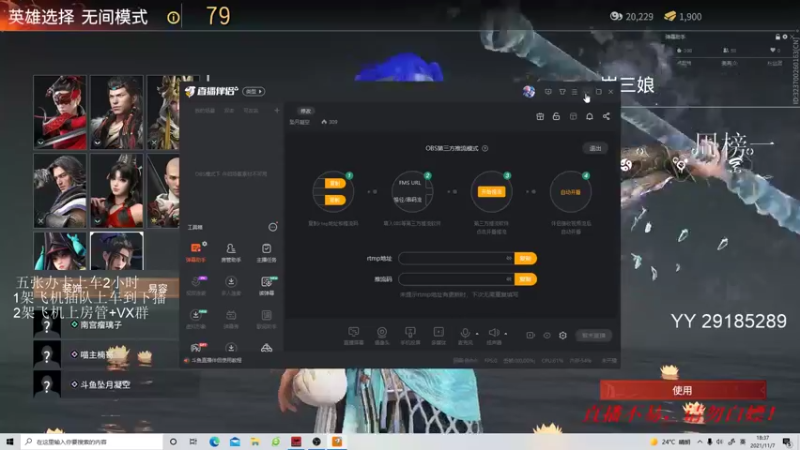Screen dimensions: 800x450
Task: Show hidden system tray icons chevron
Action: (699, 442)
